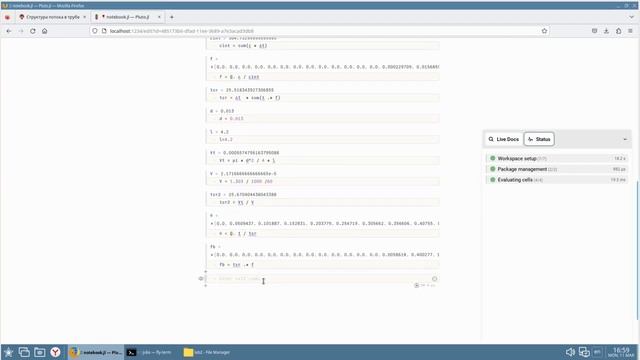Bookmark this page with the star icon
Screen dimensions: 640x360
pyautogui.click(x=544, y=31)
